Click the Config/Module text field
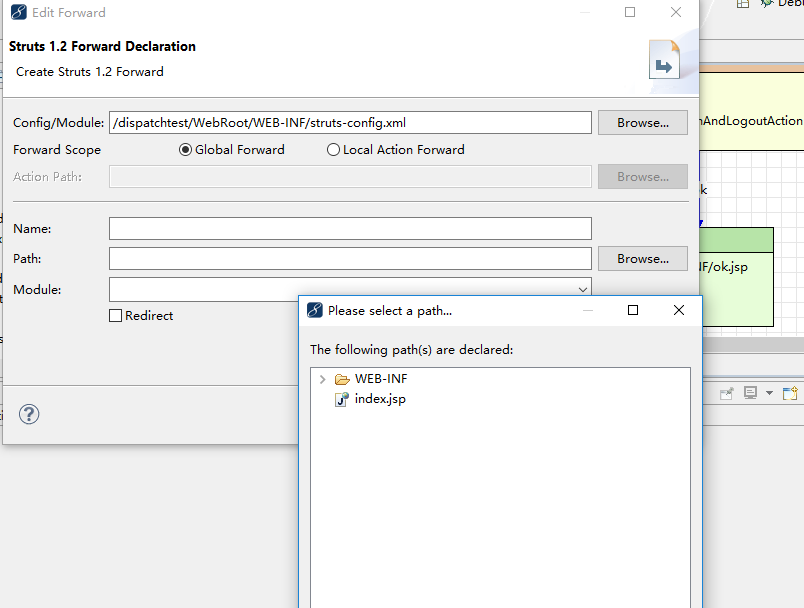This screenshot has height=608, width=804. coord(350,123)
